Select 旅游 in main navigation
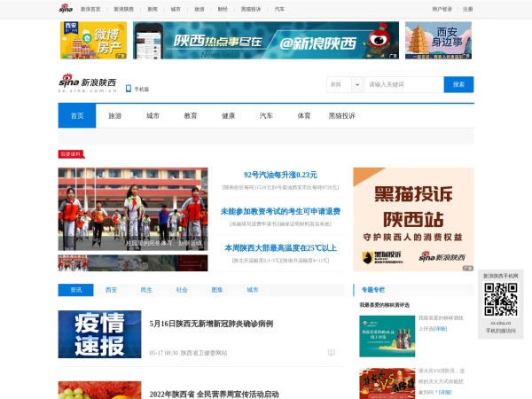This screenshot has height=399, width=532. click(115, 115)
